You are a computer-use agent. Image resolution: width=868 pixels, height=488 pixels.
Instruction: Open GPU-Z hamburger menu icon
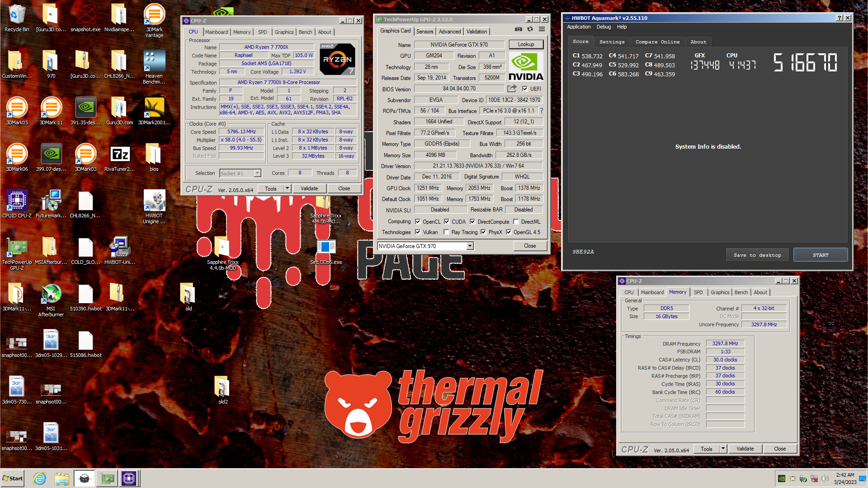(542, 29)
